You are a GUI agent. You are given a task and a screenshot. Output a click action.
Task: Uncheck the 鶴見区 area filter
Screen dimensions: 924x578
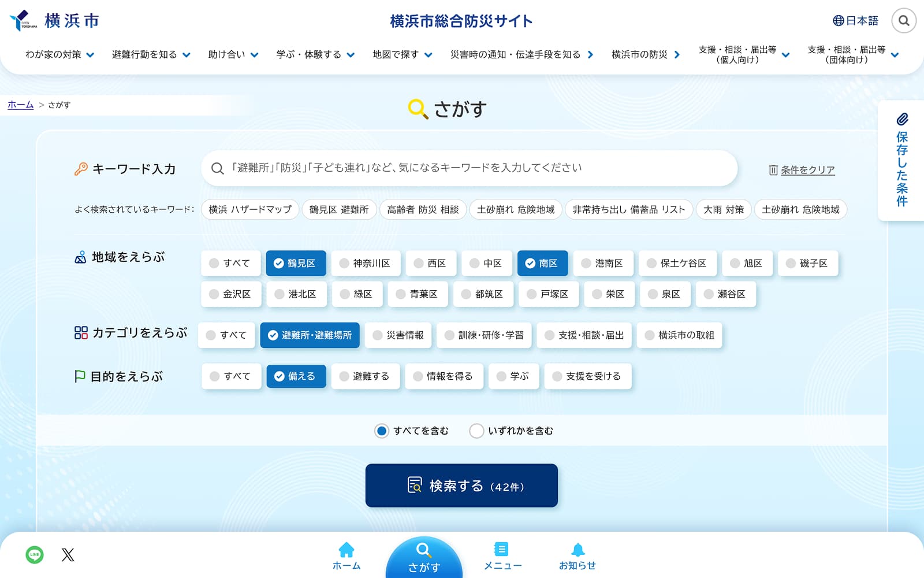click(296, 263)
